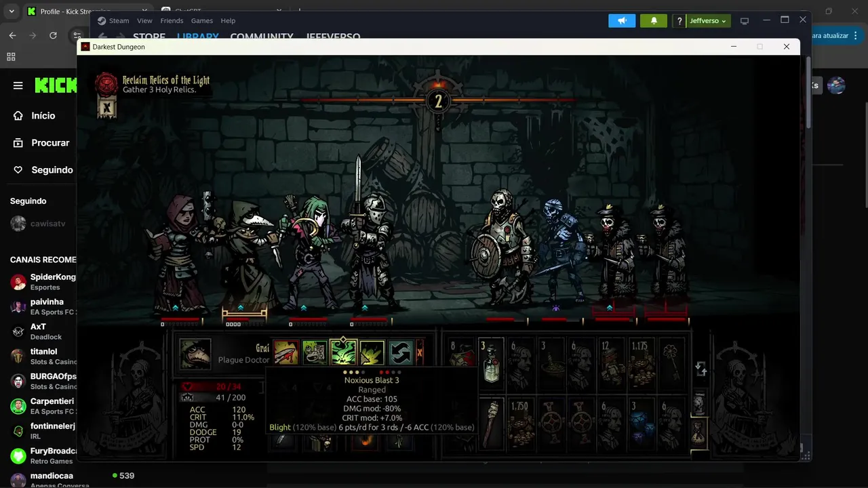
Task: Click the Steam question mark button
Action: click(x=679, y=21)
